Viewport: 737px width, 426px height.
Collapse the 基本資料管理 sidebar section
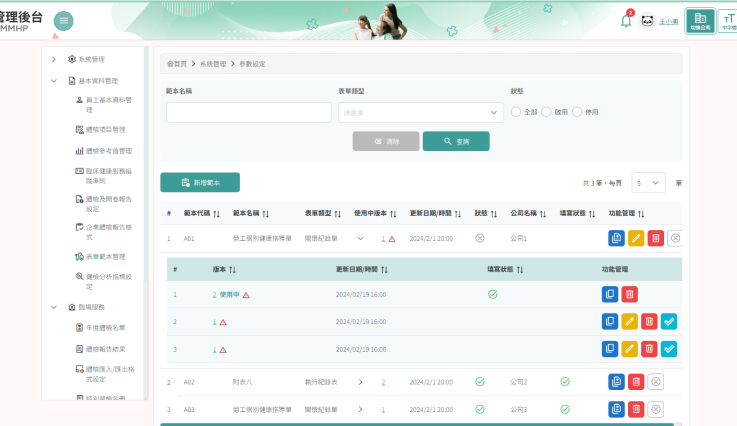pyautogui.click(x=54, y=81)
